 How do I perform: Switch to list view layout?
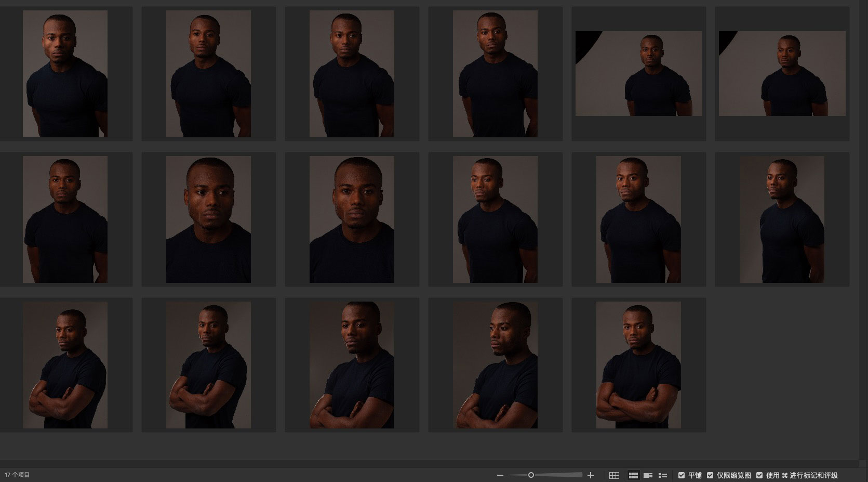(x=663, y=475)
